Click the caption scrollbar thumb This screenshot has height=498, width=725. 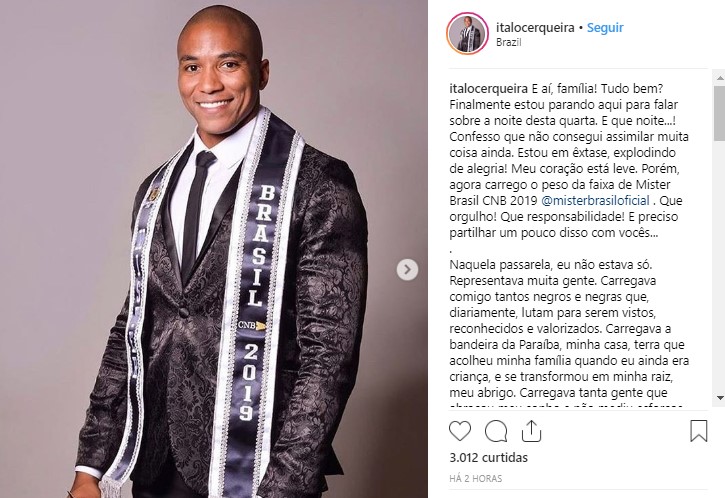(719, 112)
